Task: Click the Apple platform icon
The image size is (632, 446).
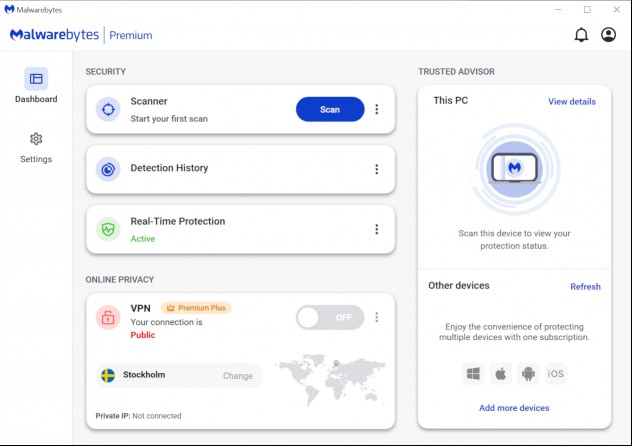Action: click(501, 374)
